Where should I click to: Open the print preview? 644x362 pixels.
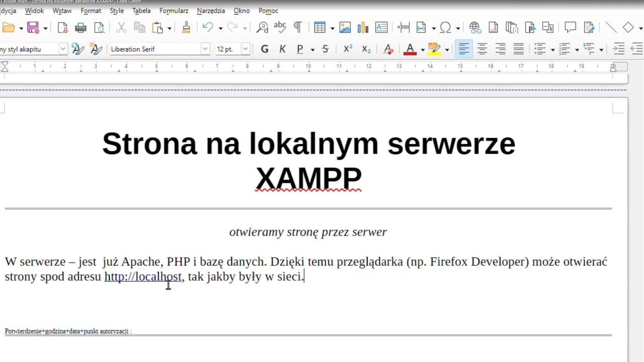pos(100,28)
